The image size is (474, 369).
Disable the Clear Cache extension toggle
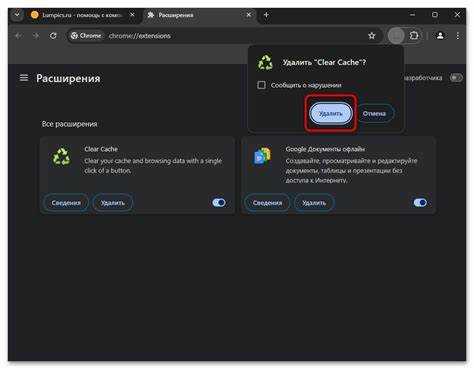tap(219, 202)
